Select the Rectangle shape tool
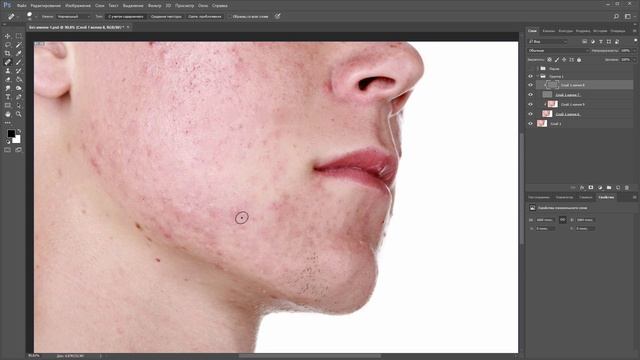 [7, 105]
